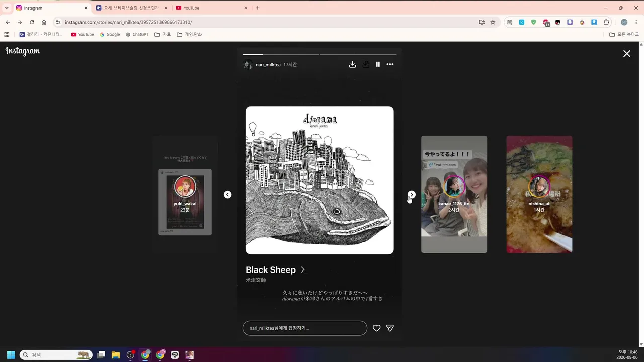Image resolution: width=644 pixels, height=362 pixels.
Task: Bookmark this page with the star
Action: point(493,22)
